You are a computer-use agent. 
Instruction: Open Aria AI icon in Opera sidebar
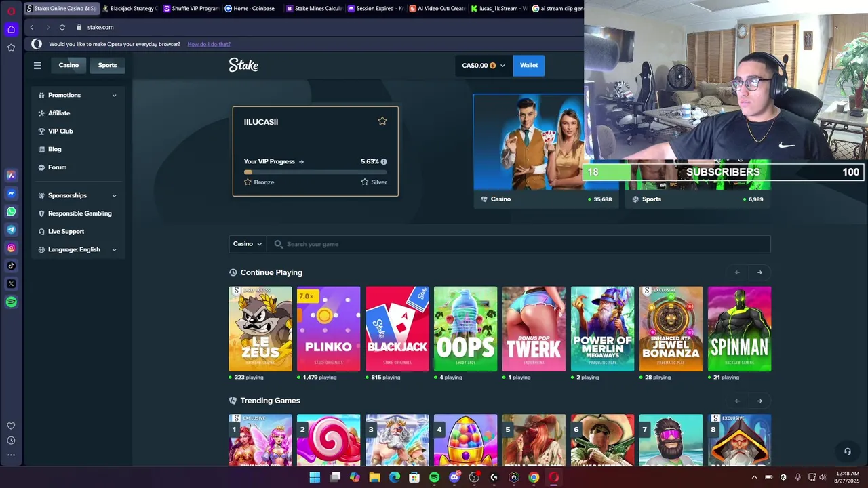11,175
